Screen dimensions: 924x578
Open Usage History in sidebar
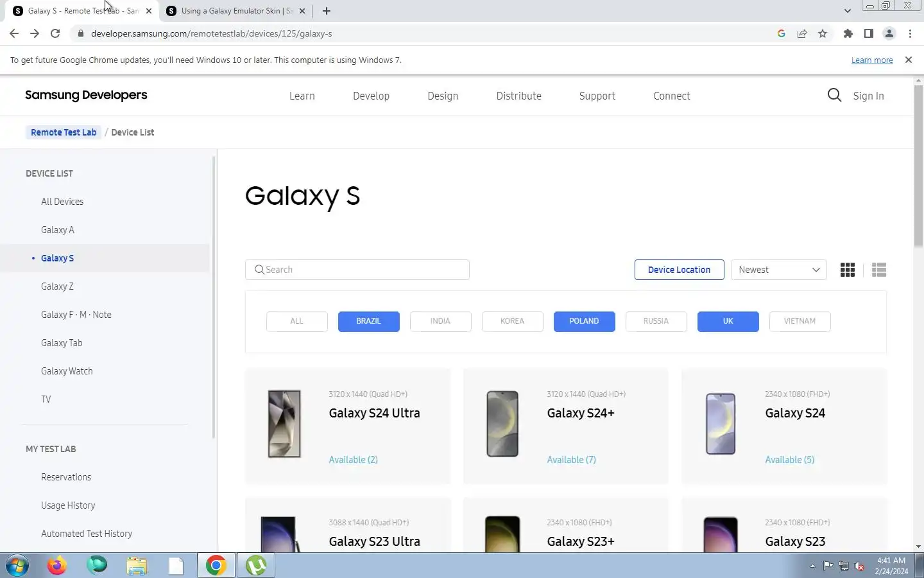coord(68,505)
